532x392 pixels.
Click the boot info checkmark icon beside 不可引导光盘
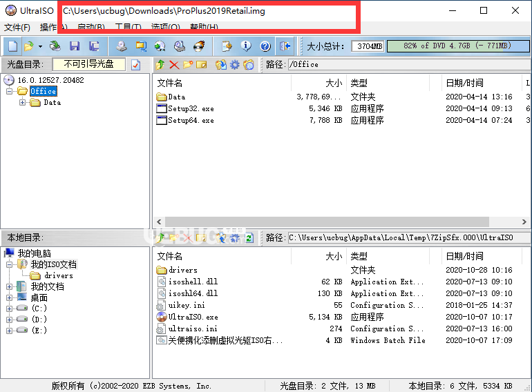(x=135, y=64)
